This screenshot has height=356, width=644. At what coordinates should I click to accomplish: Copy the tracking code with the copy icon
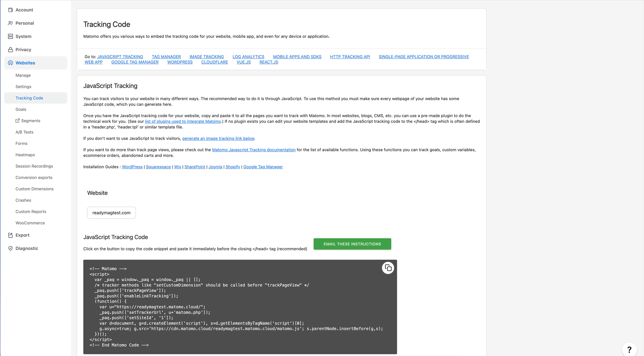(x=388, y=268)
